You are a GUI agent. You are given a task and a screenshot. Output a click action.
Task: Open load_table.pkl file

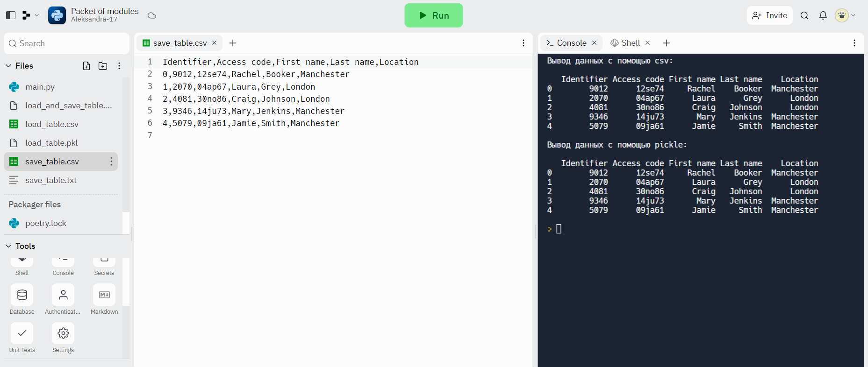pos(61,143)
